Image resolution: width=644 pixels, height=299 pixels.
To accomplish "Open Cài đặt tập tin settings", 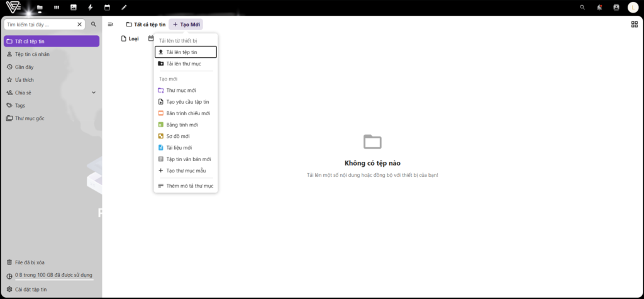I will tap(30, 290).
